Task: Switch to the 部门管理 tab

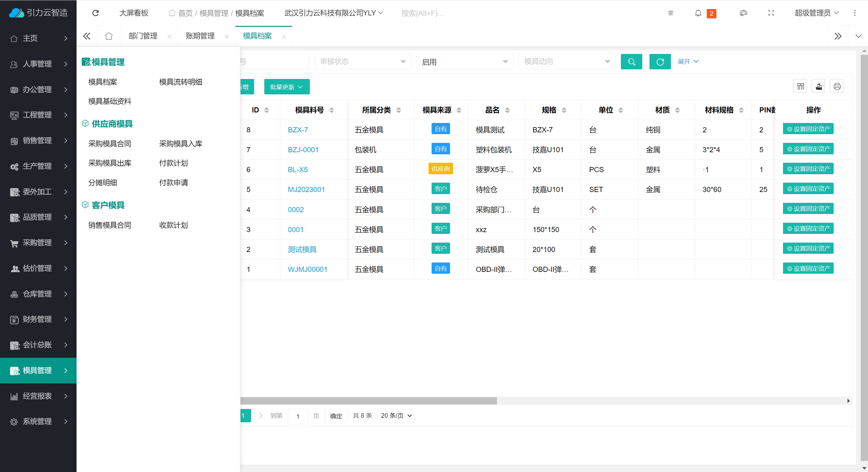Action: click(143, 36)
